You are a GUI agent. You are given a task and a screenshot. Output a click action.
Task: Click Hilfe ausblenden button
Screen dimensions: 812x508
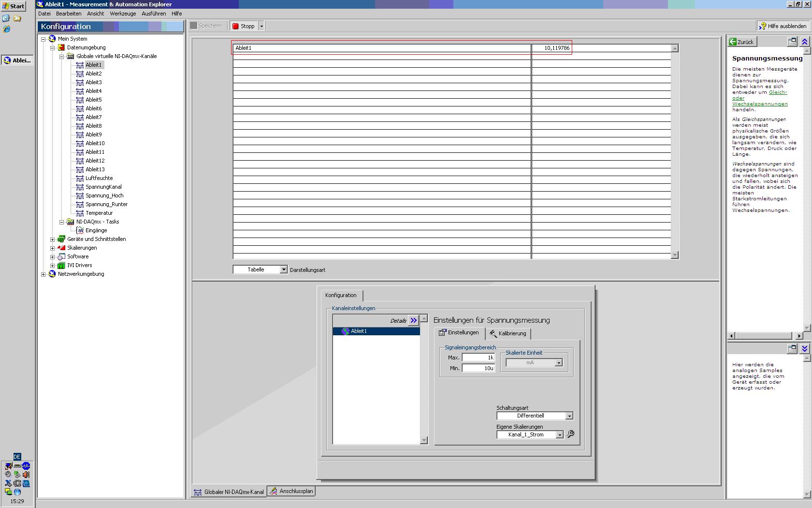coord(783,26)
